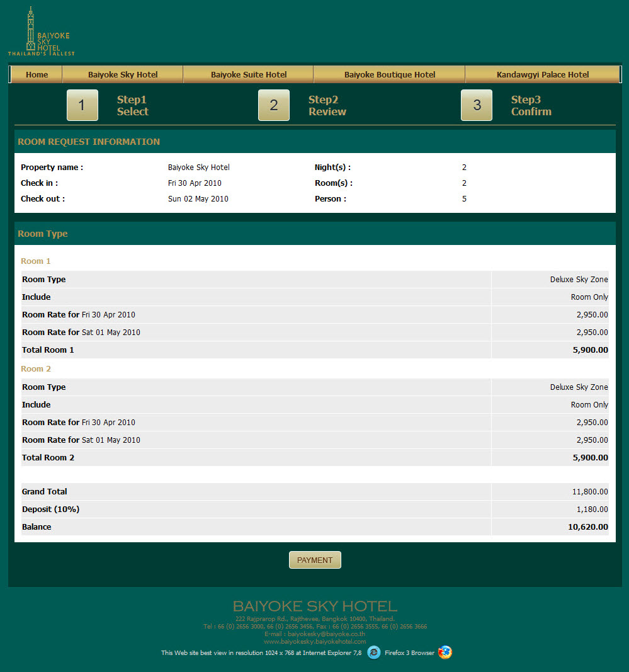Select Baiyoke Boutique Hotel in navigation

(x=390, y=74)
